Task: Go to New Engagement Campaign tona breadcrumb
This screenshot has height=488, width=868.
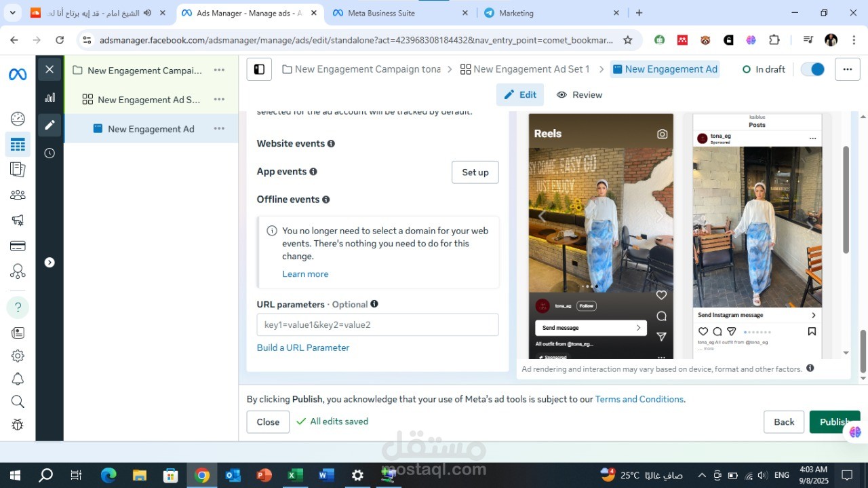Action: 361,69
